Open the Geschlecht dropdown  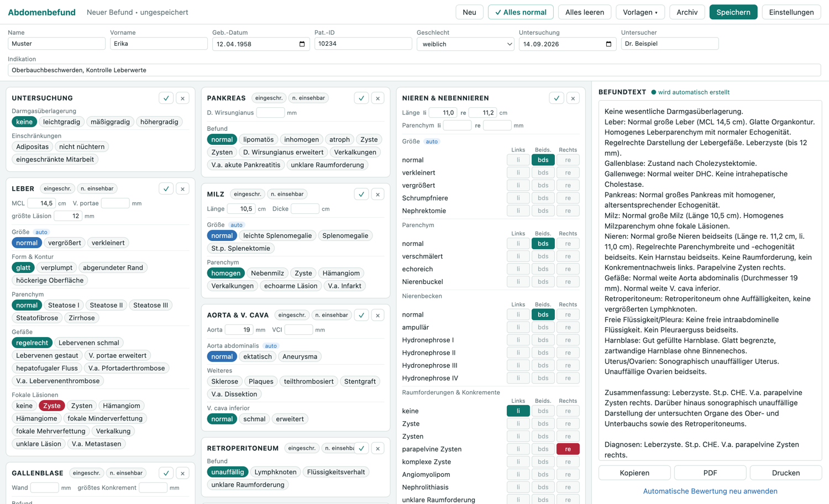[x=465, y=44]
